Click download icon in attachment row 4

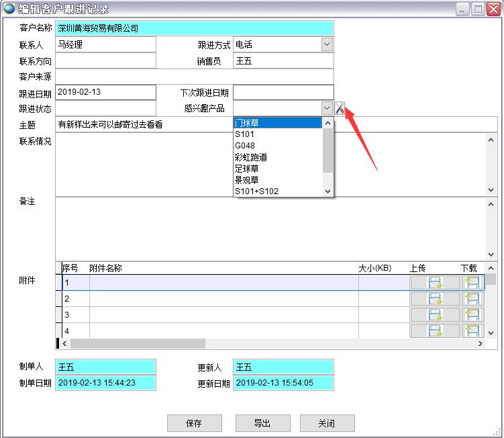click(472, 331)
